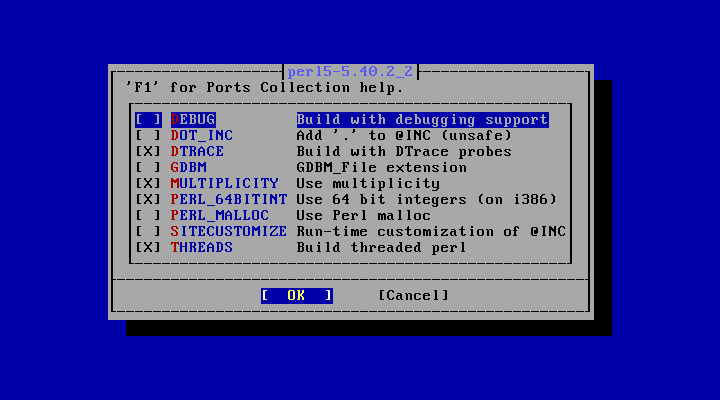Image resolution: width=720 pixels, height=400 pixels.
Task: Click "Add '.' to @INC (unsafe)" description
Action: tap(404, 135)
